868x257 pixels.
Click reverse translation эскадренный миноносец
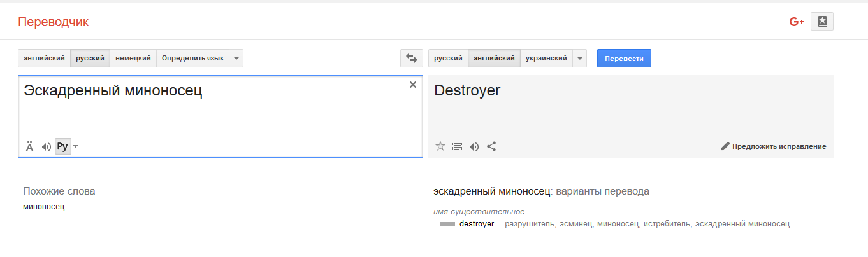click(x=742, y=224)
